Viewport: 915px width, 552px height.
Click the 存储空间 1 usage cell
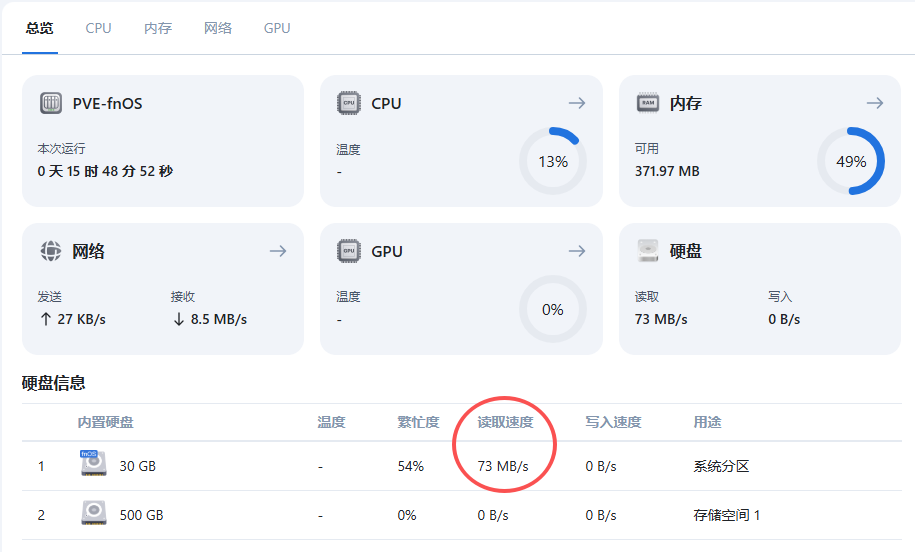(727, 515)
